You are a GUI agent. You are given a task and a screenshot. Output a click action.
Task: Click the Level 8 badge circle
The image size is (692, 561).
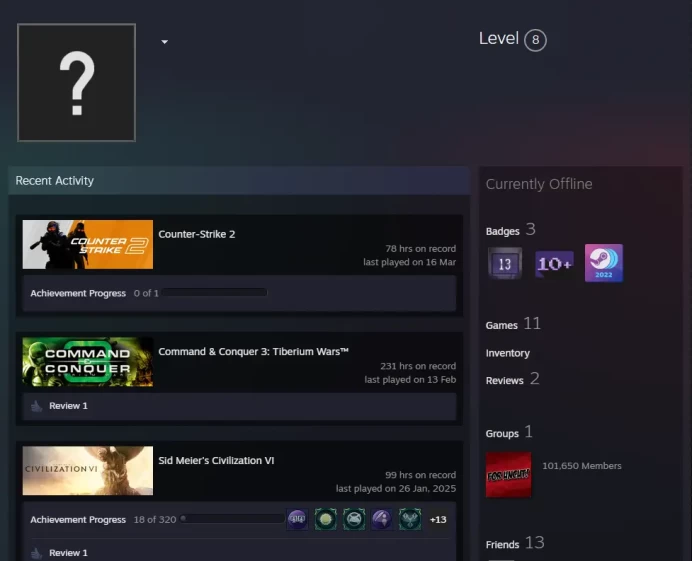(535, 40)
